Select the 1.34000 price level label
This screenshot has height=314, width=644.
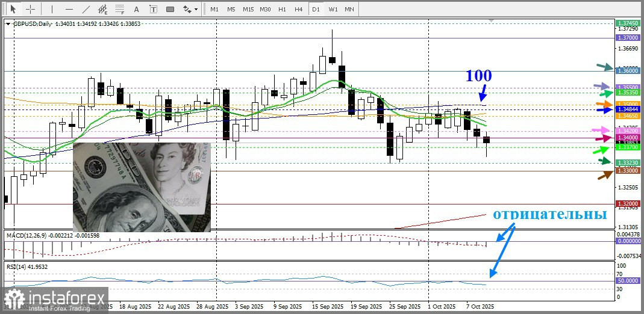coord(628,138)
